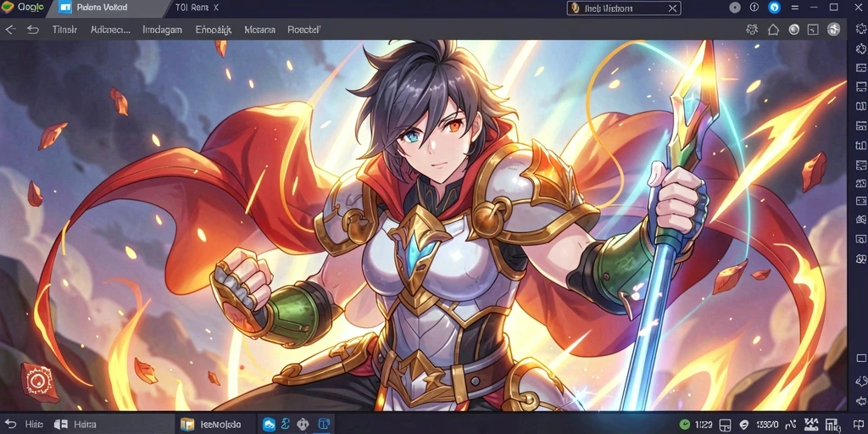Expand the 'Adbnec...' menu
Image resolution: width=868 pixels, height=434 pixels.
[x=110, y=30]
